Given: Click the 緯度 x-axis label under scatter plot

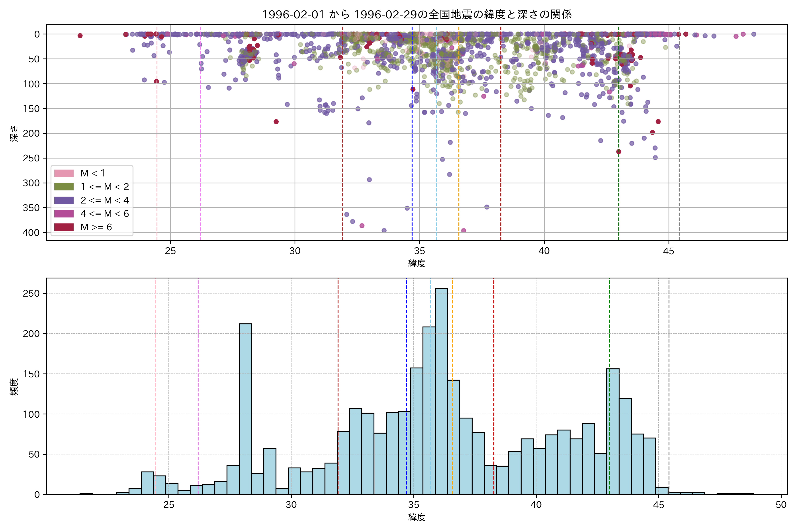Looking at the screenshot, I should tap(417, 263).
